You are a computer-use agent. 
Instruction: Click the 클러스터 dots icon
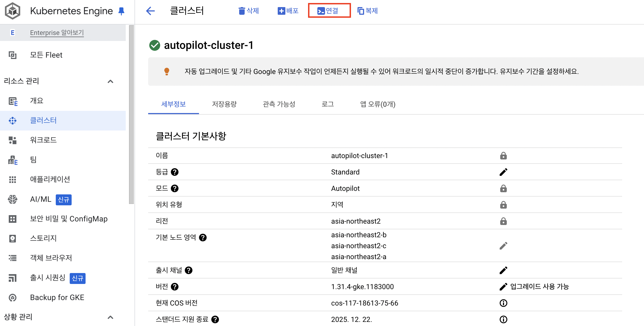tap(13, 120)
